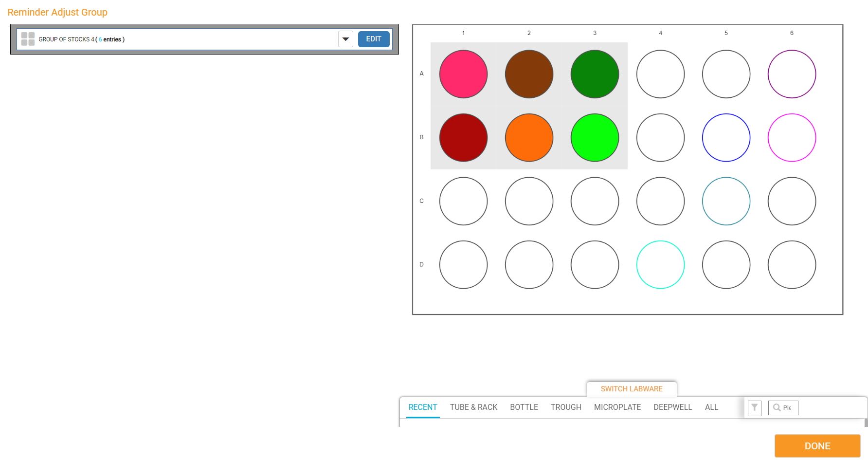Open the TROUGH tab
This screenshot has width=868, height=461.
[566, 407]
